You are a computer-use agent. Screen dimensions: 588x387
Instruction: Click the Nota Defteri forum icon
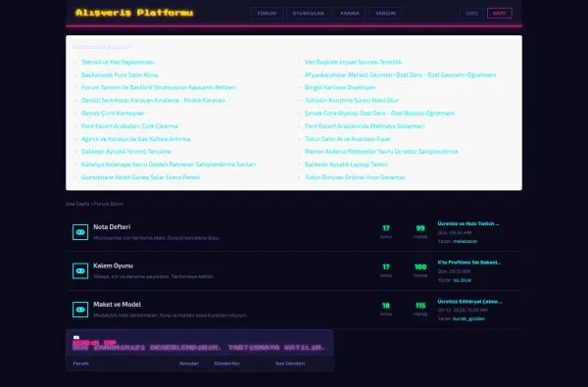tap(80, 232)
